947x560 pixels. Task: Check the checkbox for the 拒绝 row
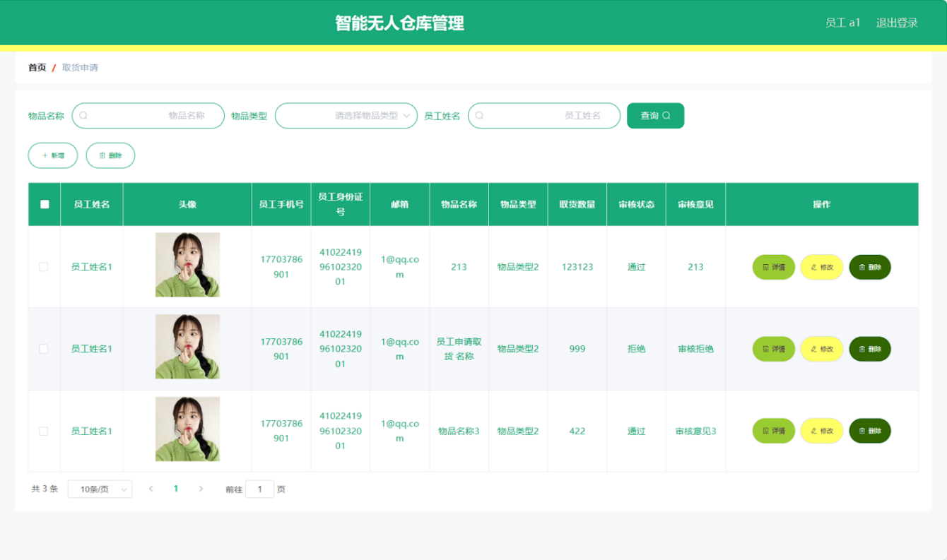tap(44, 349)
